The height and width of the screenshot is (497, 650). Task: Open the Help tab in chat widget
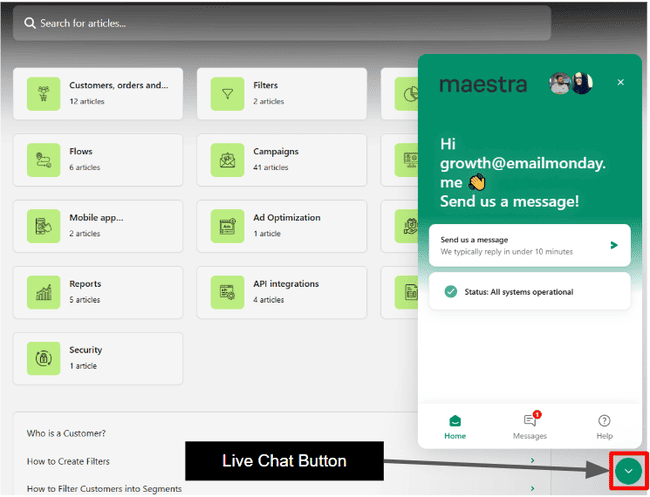pos(604,427)
